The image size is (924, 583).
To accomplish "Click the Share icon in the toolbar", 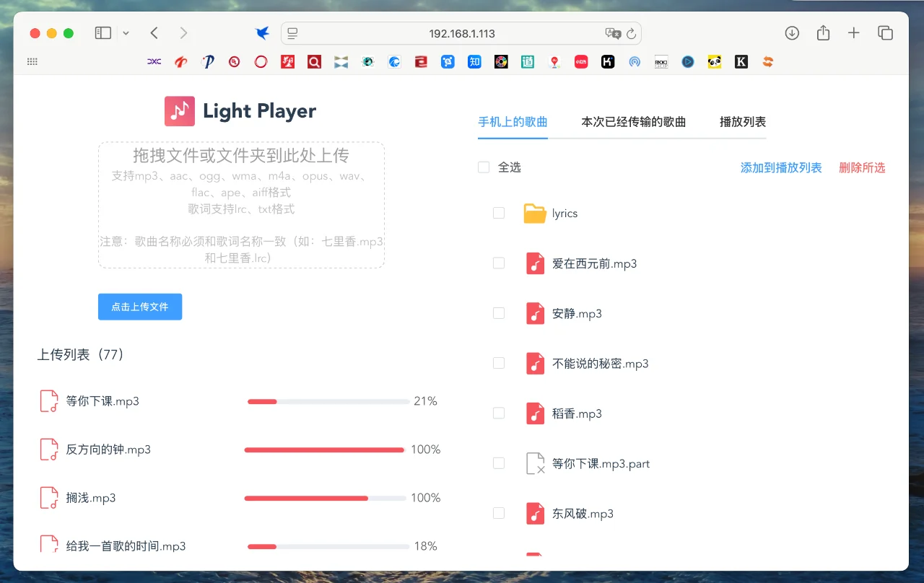I will tap(823, 32).
